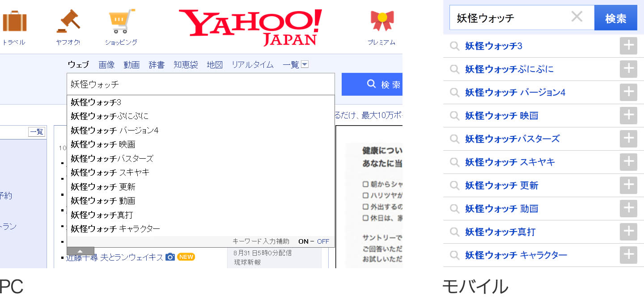Select the ウェブ search tab
644x304 pixels.
pyautogui.click(x=78, y=65)
